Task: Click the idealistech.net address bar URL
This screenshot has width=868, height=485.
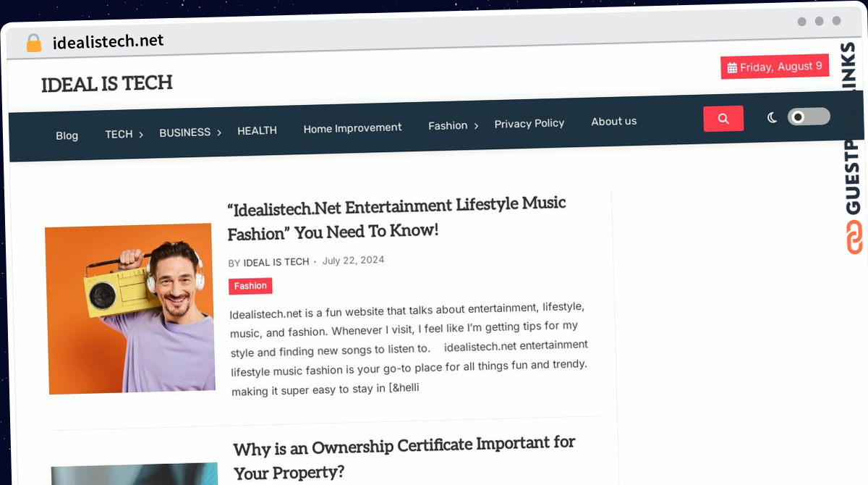Action: pyautogui.click(x=109, y=41)
